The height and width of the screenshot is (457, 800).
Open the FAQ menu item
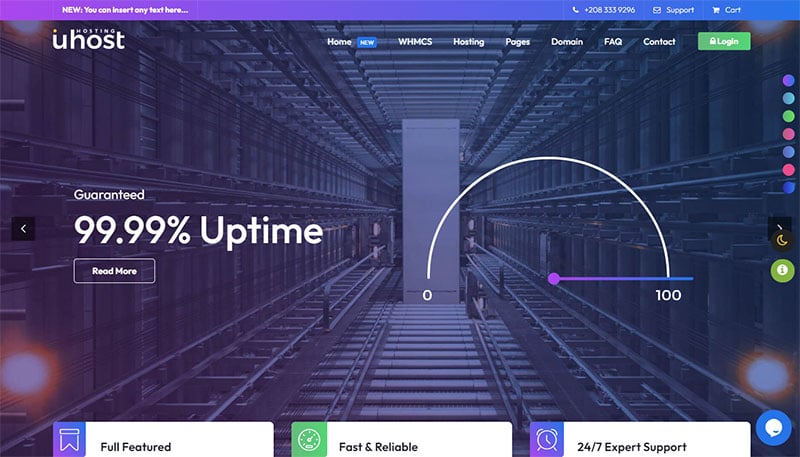(613, 42)
